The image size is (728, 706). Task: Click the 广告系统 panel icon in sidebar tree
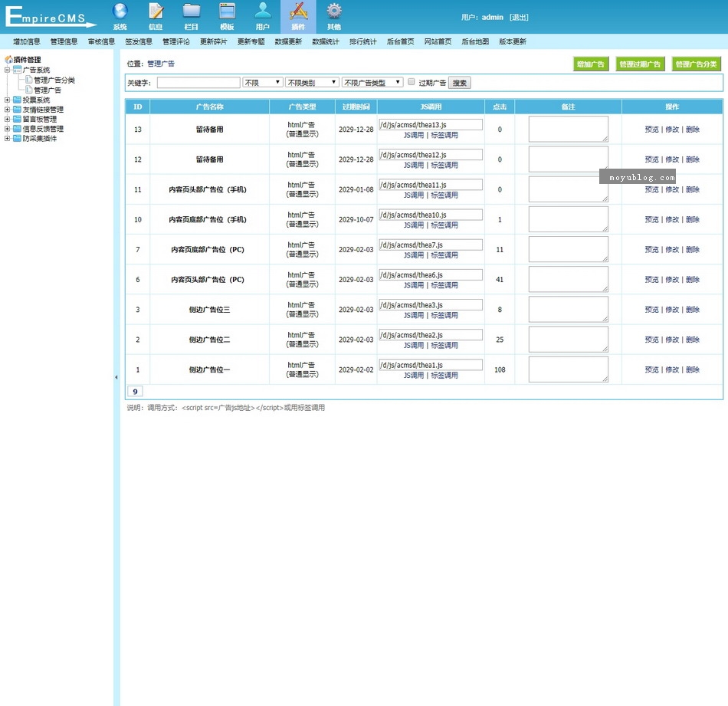[17, 70]
